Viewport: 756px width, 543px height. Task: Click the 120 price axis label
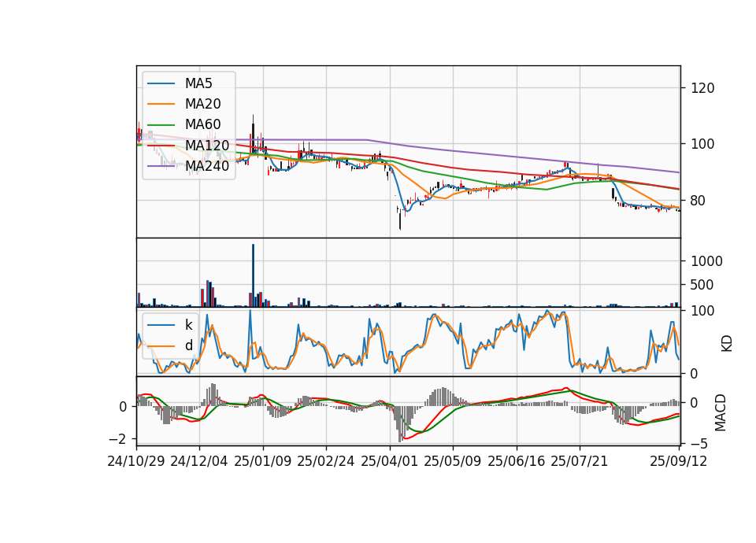pyautogui.click(x=702, y=89)
